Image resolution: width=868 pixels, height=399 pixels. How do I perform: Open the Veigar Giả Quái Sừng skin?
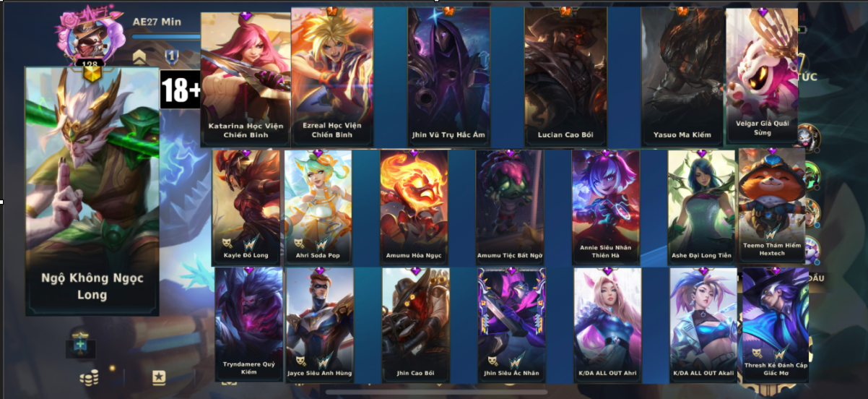point(762,77)
